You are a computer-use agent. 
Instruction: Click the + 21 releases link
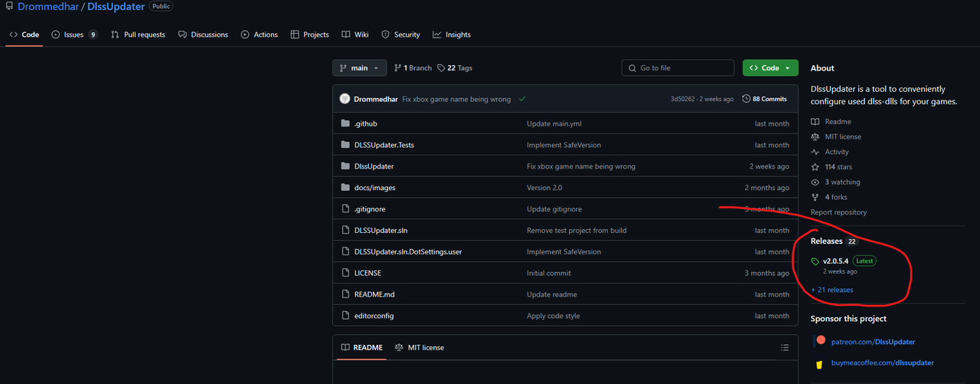pos(831,290)
